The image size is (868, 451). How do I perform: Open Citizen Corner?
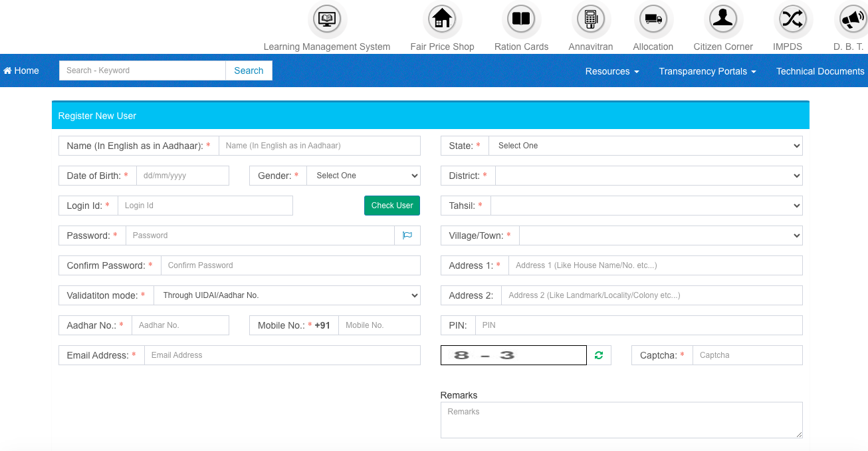tap(722, 19)
